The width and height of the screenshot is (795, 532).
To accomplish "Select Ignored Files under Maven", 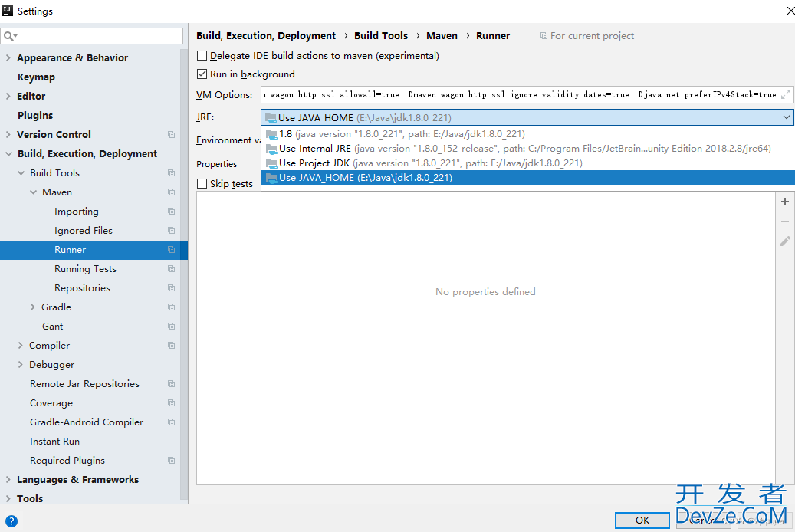I will [x=84, y=230].
